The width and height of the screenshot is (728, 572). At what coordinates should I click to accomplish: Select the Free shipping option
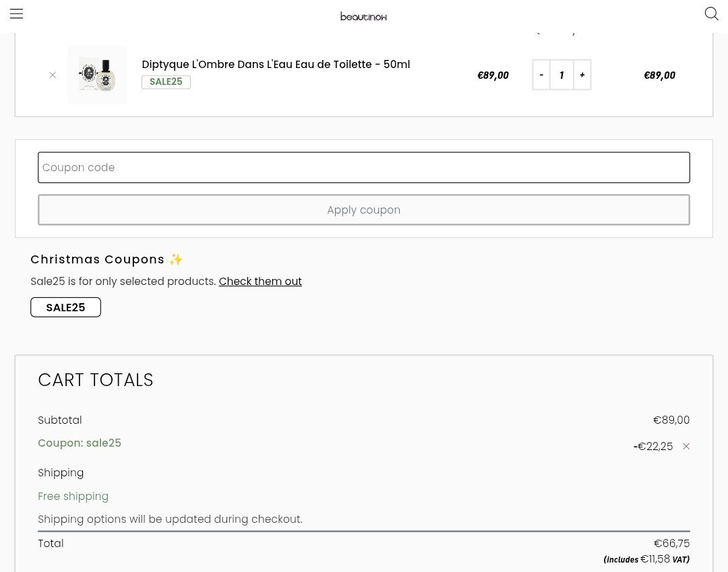click(73, 496)
